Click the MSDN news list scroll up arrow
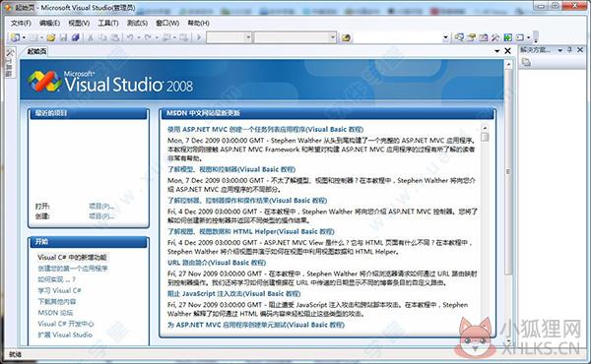591x364 pixels. click(485, 128)
